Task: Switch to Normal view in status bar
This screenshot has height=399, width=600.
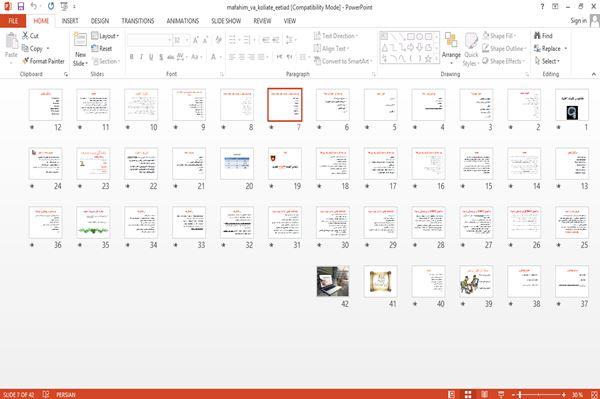Action: coord(452,394)
